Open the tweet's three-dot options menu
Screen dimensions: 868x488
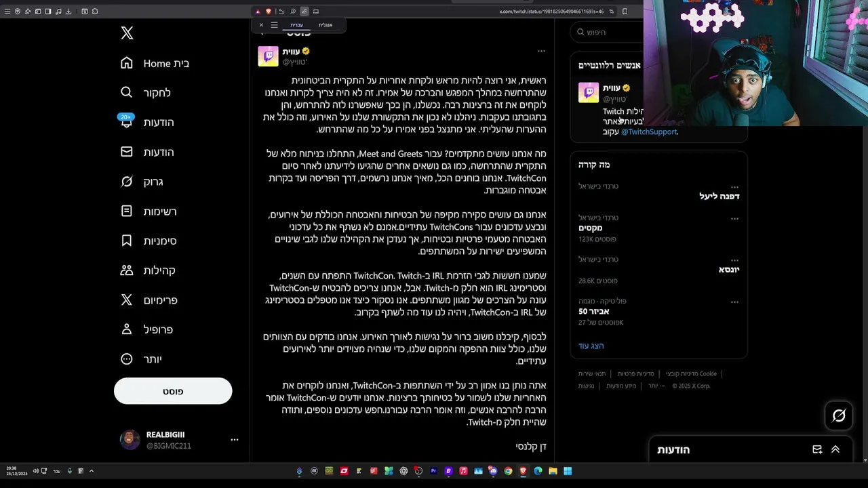pos(541,51)
